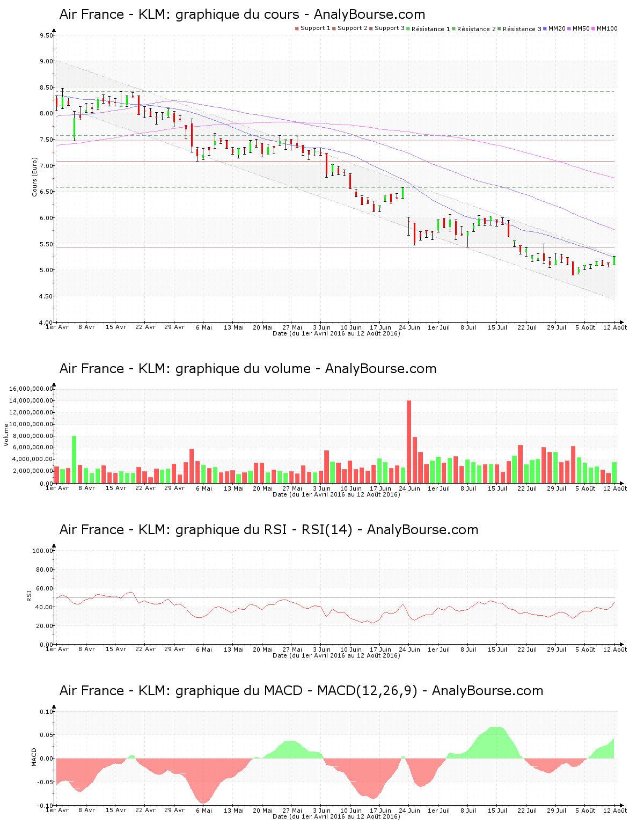Image resolution: width=644 pixels, height=832 pixels.
Task: Click '6 Mai' date on price chart
Action: point(204,327)
